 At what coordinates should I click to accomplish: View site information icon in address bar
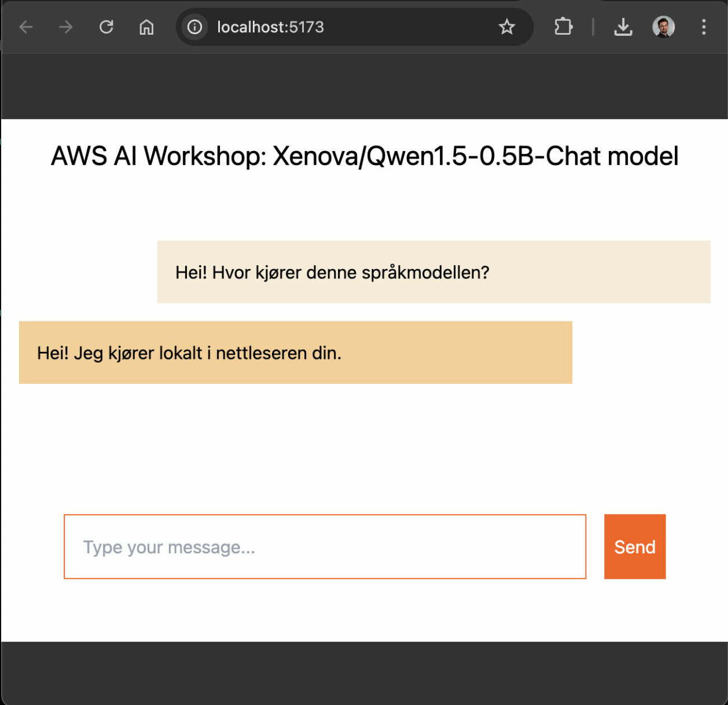195,27
